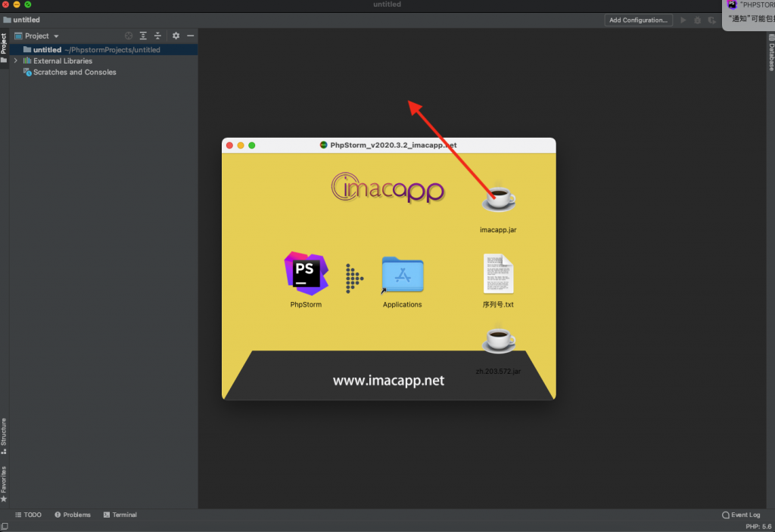The height and width of the screenshot is (532, 775).
Task: Select the imacapp.jar coffee cup file
Action: point(498,199)
